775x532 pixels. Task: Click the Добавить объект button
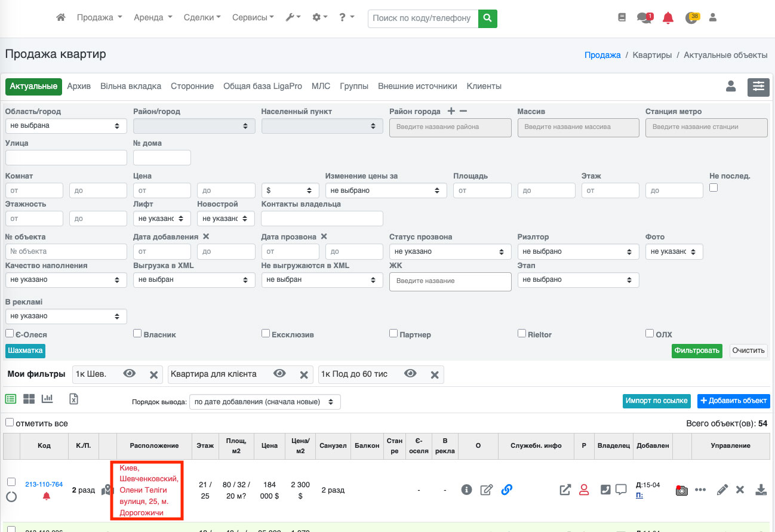[x=733, y=401]
